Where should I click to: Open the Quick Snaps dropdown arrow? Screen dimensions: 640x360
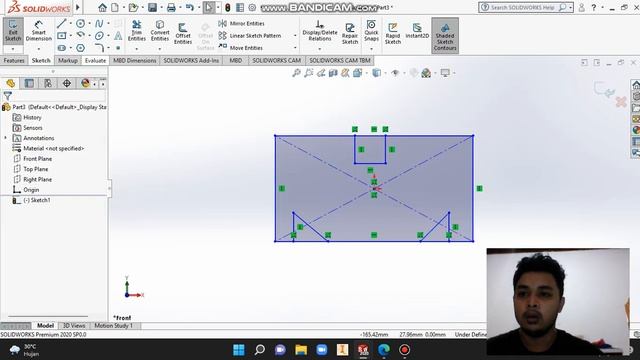pyautogui.click(x=371, y=49)
